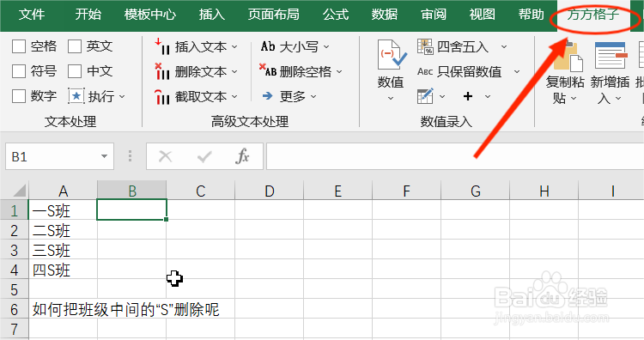Expand the table edit pencil dropdown
The width and height of the screenshot is (644, 340).
[x=442, y=97]
